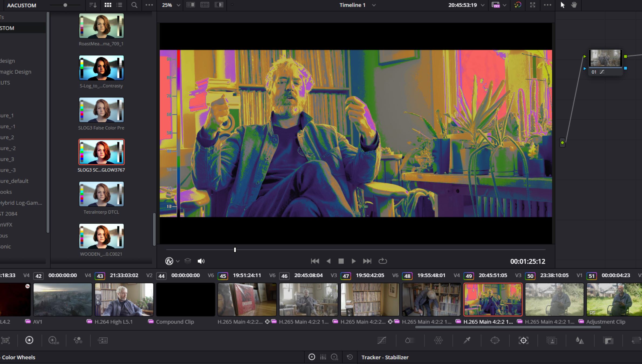Toggle loop playback
The image size is (642, 364).
coord(383,261)
